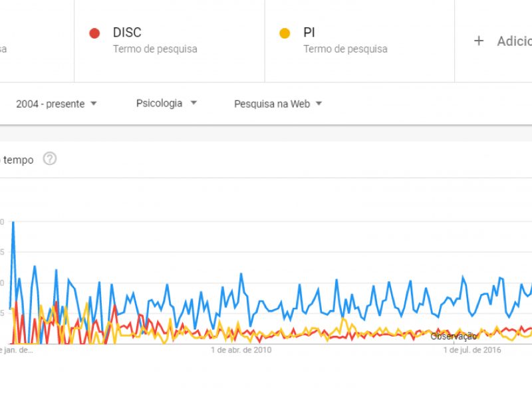The image size is (532, 399).
Task: Click Termo de pesquisa under DISC
Action: click(x=155, y=49)
